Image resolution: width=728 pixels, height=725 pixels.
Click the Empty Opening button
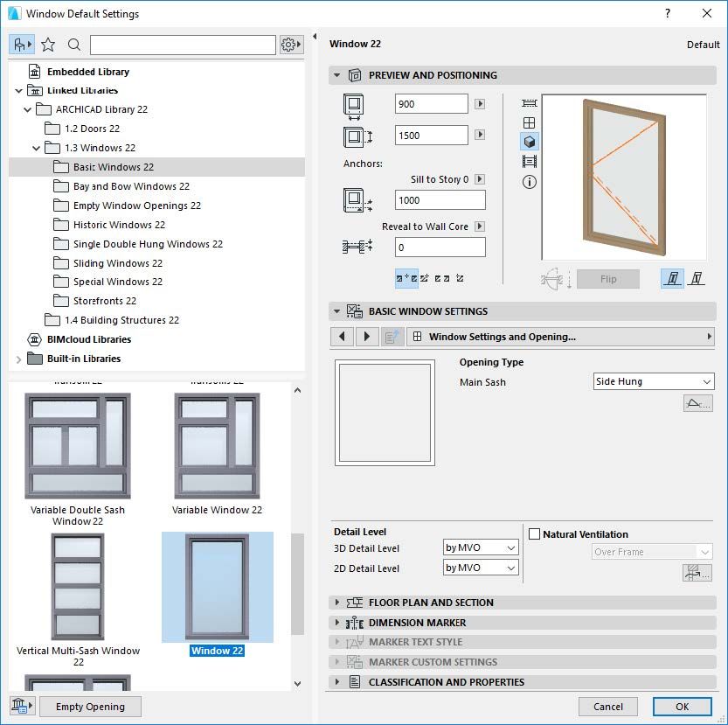[90, 707]
